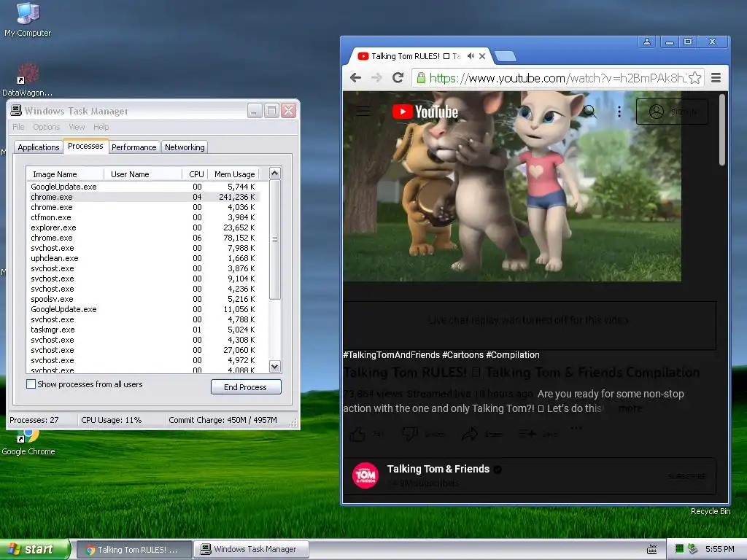The height and width of the screenshot is (560, 747).
Task: Click the #TalkingTomAndFriends hashtag
Action: [x=392, y=355]
